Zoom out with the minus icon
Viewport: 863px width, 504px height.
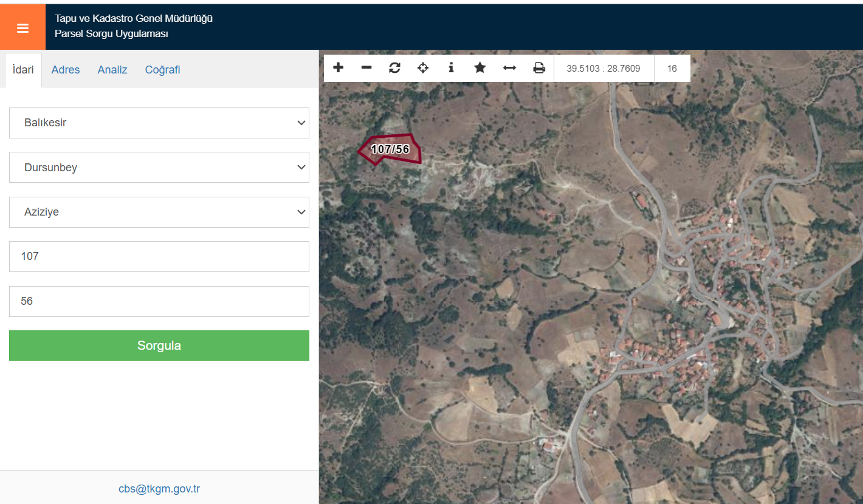pos(366,68)
